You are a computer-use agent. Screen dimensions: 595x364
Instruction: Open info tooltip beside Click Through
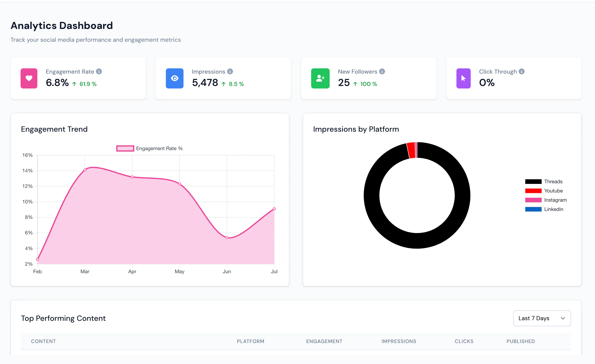pos(522,71)
